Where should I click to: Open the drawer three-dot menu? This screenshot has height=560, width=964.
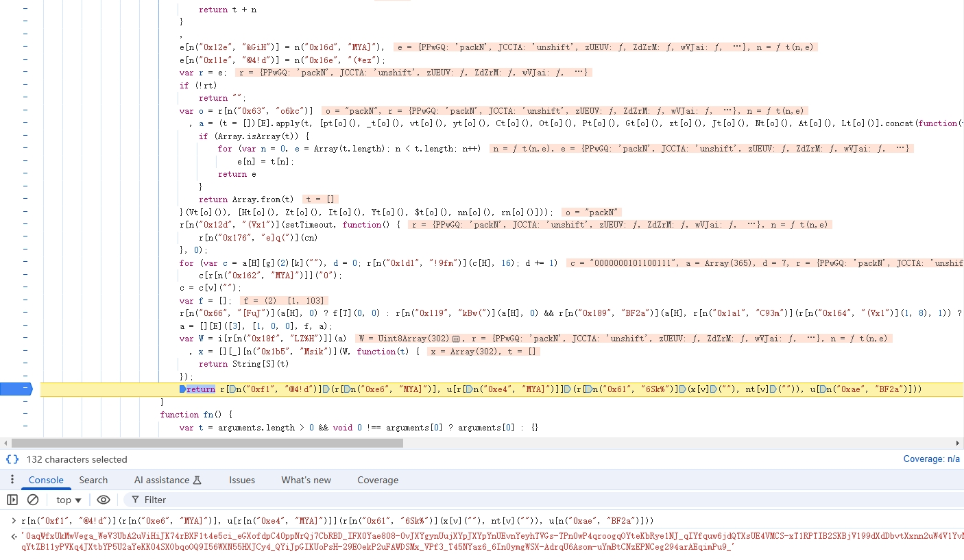[12, 480]
